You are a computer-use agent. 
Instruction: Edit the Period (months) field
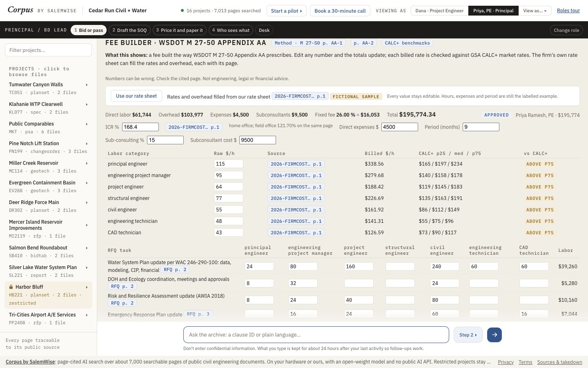pos(481,127)
